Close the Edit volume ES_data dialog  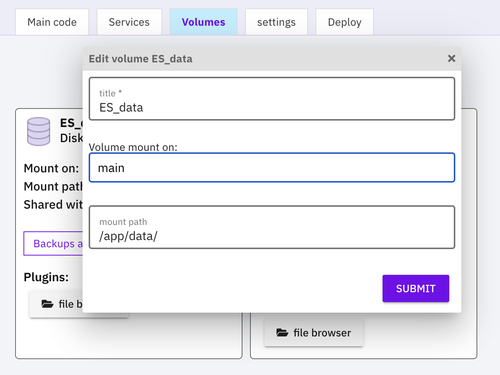point(451,59)
